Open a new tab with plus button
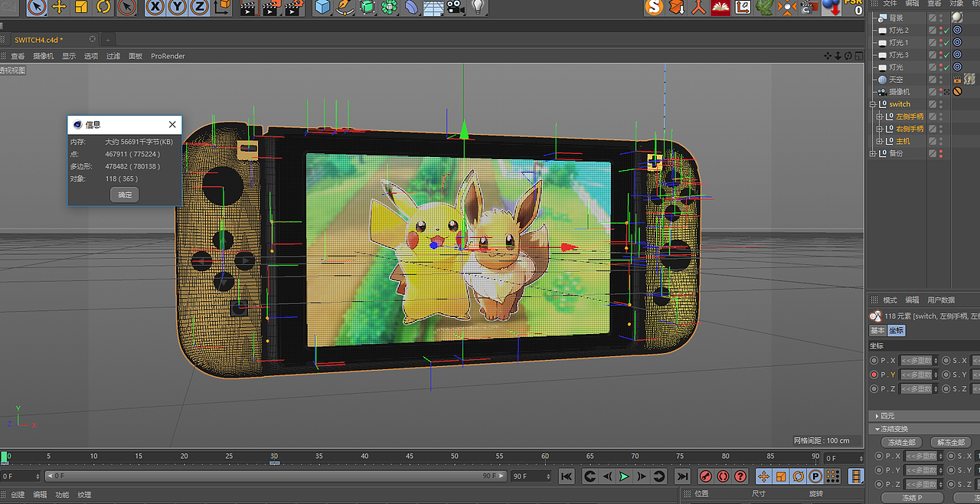980x504 pixels. (108, 39)
